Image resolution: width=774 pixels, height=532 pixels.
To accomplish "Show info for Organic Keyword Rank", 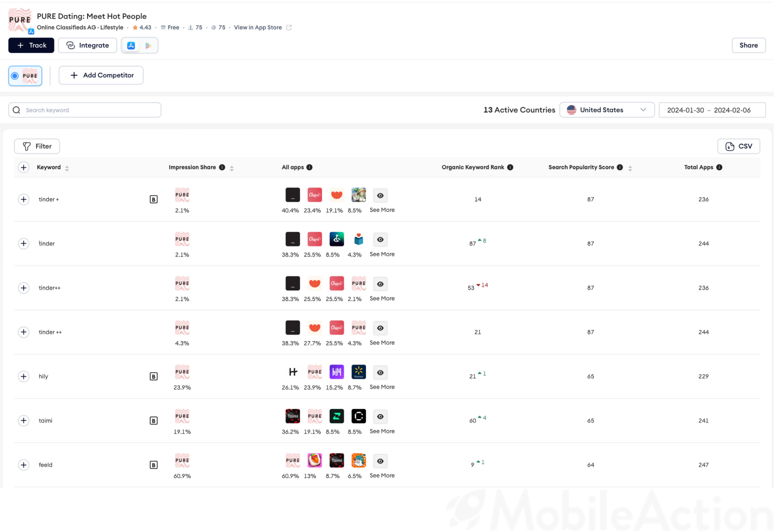I will click(x=510, y=167).
